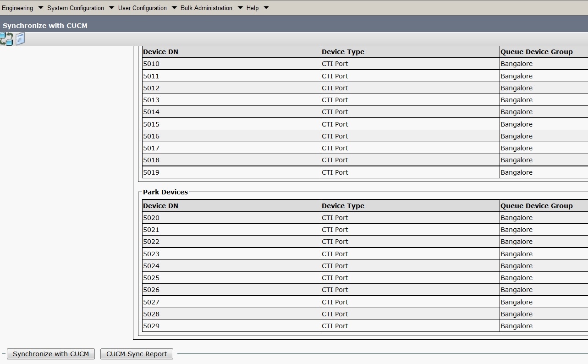Select Device DN 5028 in Park Devices
The image size is (588, 364).
tap(231, 314)
